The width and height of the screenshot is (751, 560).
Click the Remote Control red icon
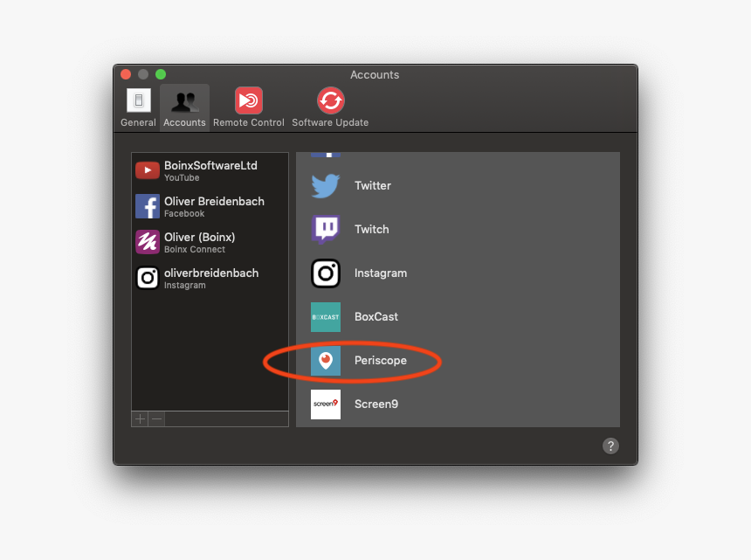[x=249, y=100]
